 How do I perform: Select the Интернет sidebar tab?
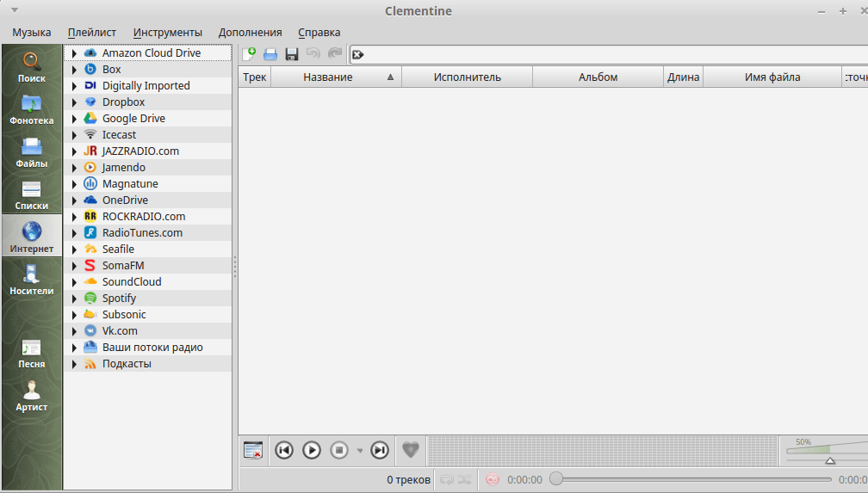point(32,237)
